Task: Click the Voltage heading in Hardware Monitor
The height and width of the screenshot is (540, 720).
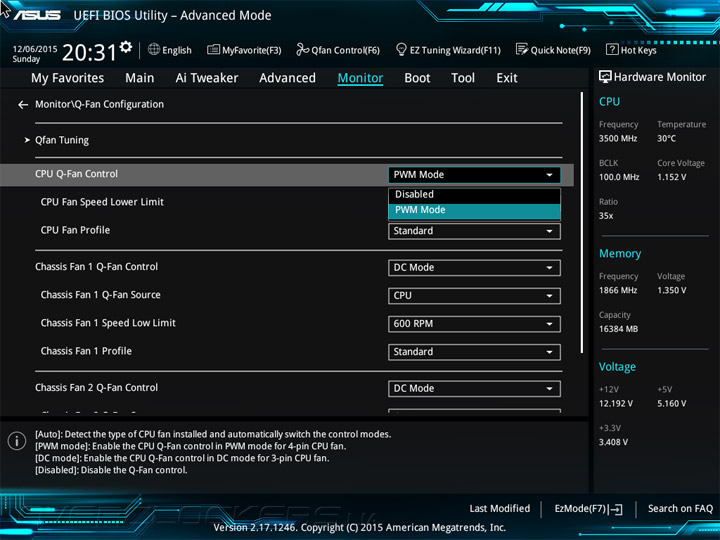Action: (617, 367)
